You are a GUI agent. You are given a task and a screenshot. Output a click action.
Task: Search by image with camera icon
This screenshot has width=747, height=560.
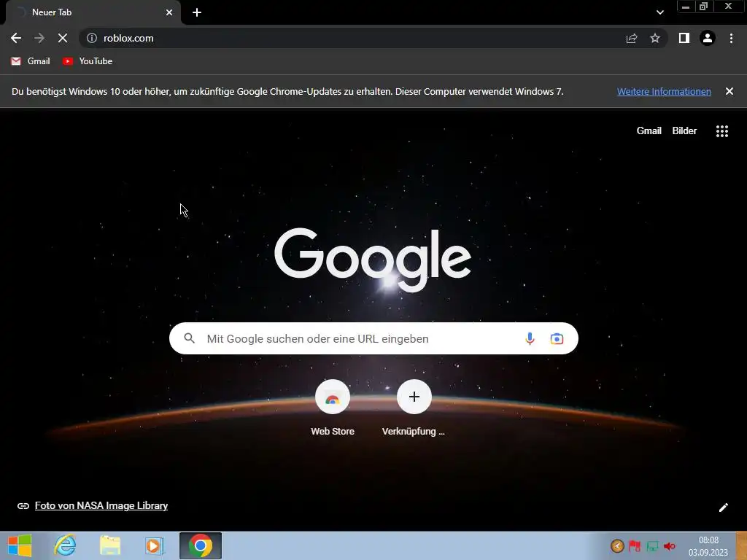[x=557, y=338]
